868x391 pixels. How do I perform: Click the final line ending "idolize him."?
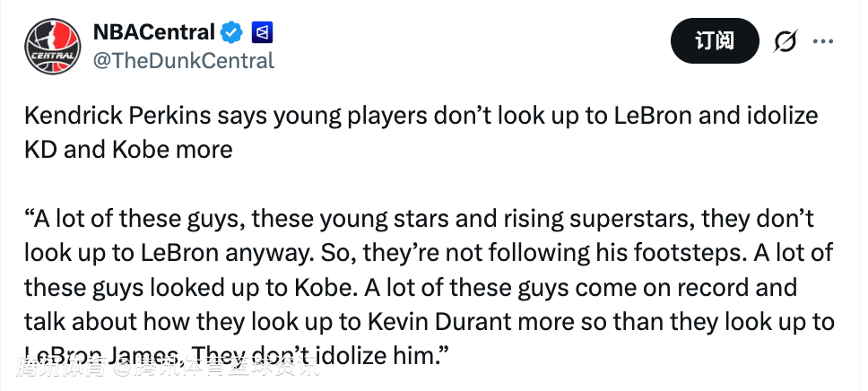[x=238, y=355]
